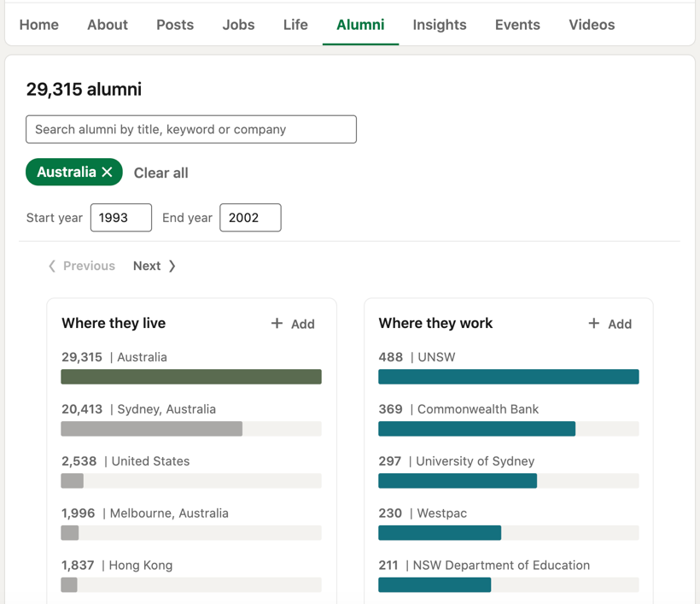Click the Start year field
700x604 pixels.
121,218
